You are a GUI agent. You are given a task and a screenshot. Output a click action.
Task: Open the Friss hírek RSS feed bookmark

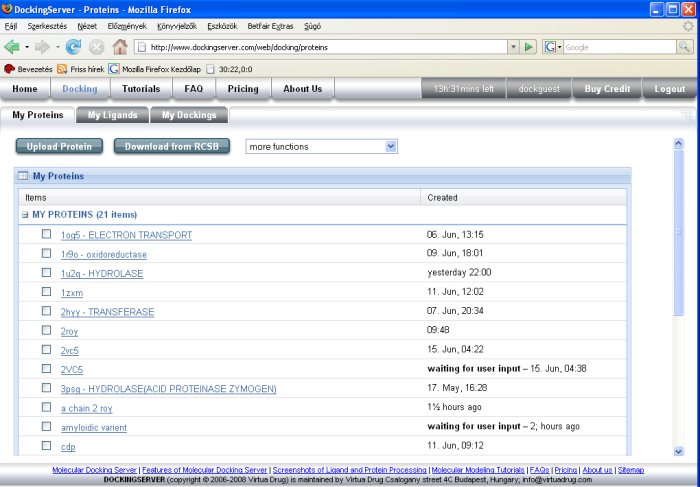[81, 69]
